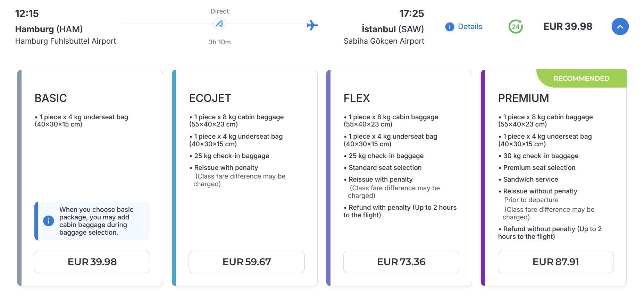
Task: Click the PREMIUM package title
Action: (x=524, y=98)
